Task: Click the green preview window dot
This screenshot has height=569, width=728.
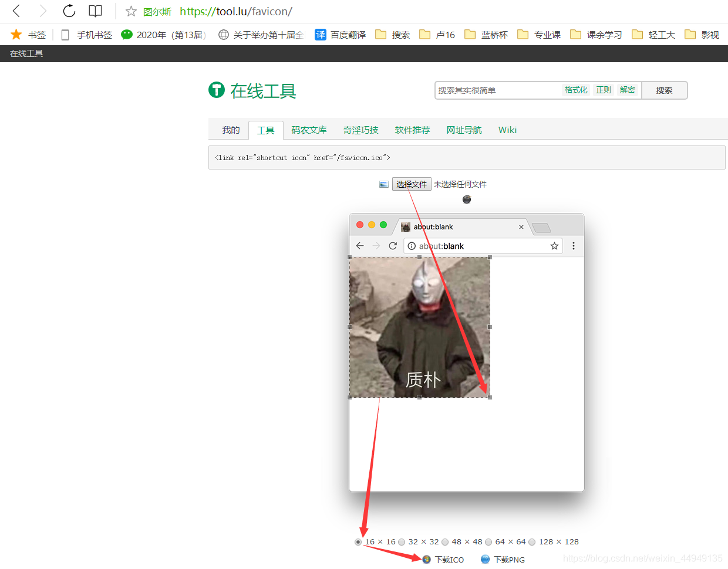Action: click(383, 225)
